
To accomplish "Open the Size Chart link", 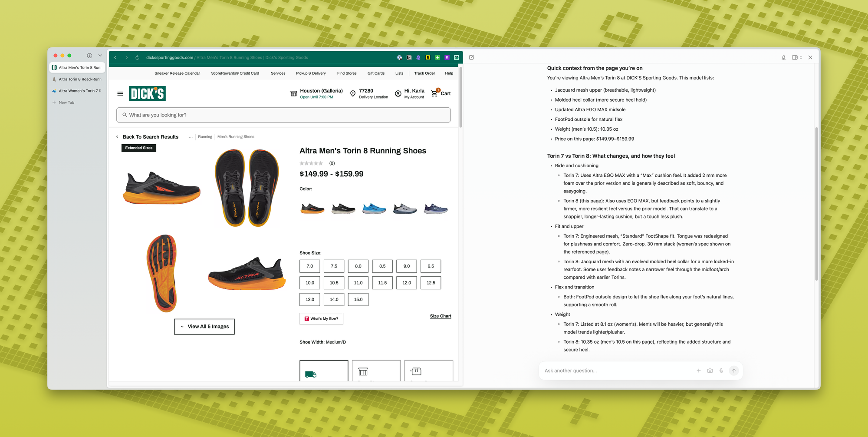I will tap(441, 316).
